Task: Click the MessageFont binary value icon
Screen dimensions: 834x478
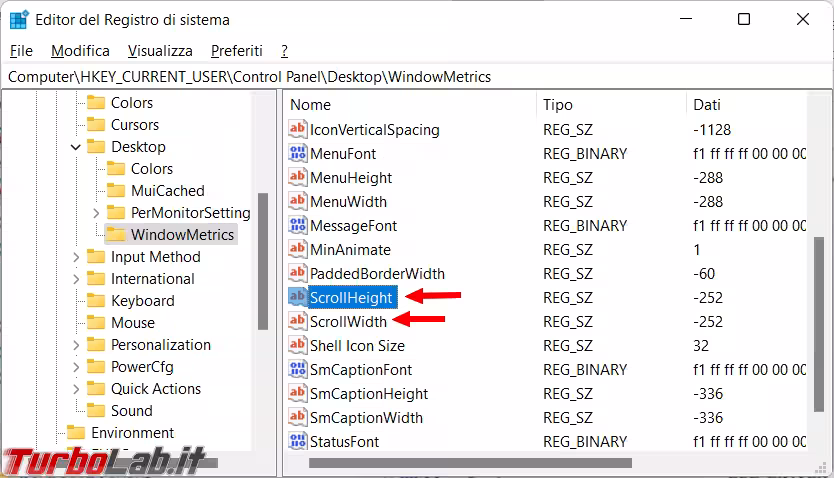Action: coord(297,226)
